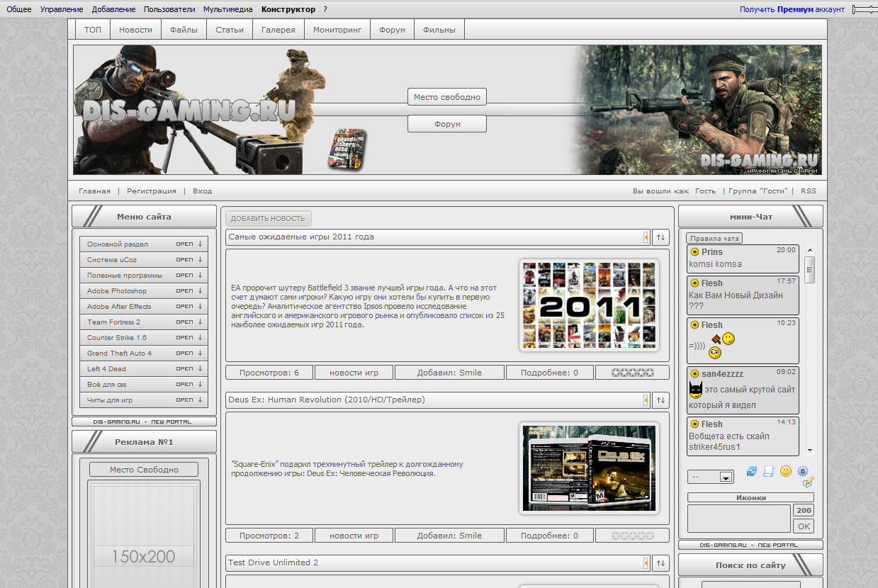Expand 'Система uCoz' menu section

pyautogui.click(x=144, y=260)
